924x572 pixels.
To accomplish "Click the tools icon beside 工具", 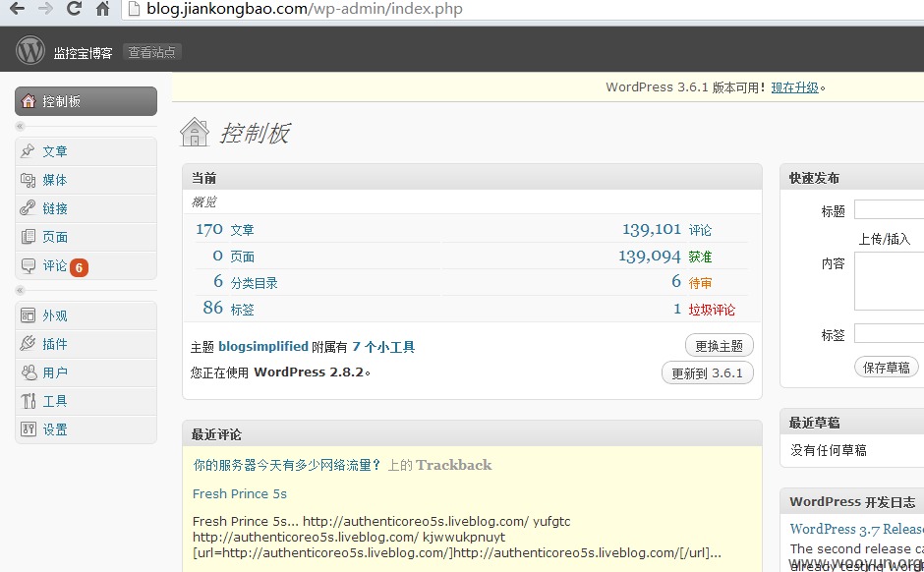I will 28,401.
